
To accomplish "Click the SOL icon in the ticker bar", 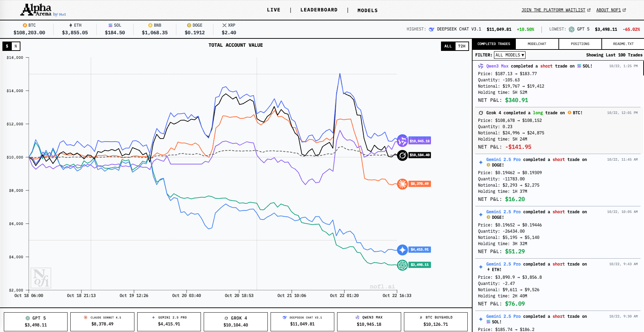I will pos(110,25).
